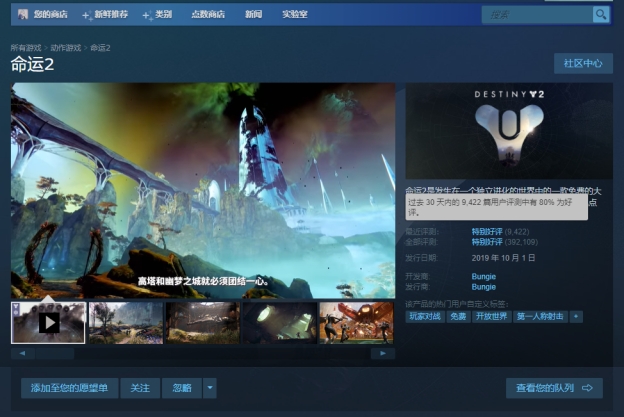Follow the 动作游戏 breadcrumb link
Image resolution: width=624 pixels, height=417 pixels.
[66, 48]
